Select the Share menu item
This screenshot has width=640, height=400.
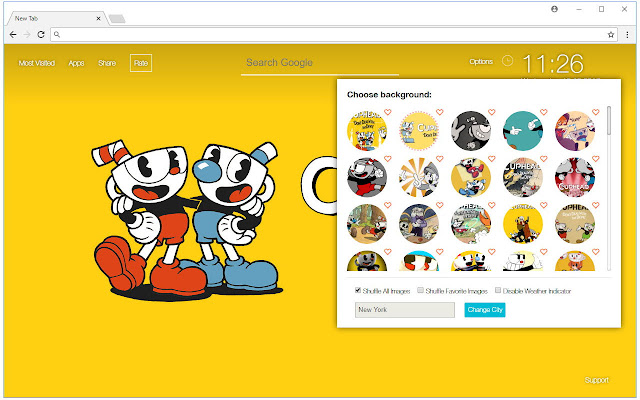point(107,63)
